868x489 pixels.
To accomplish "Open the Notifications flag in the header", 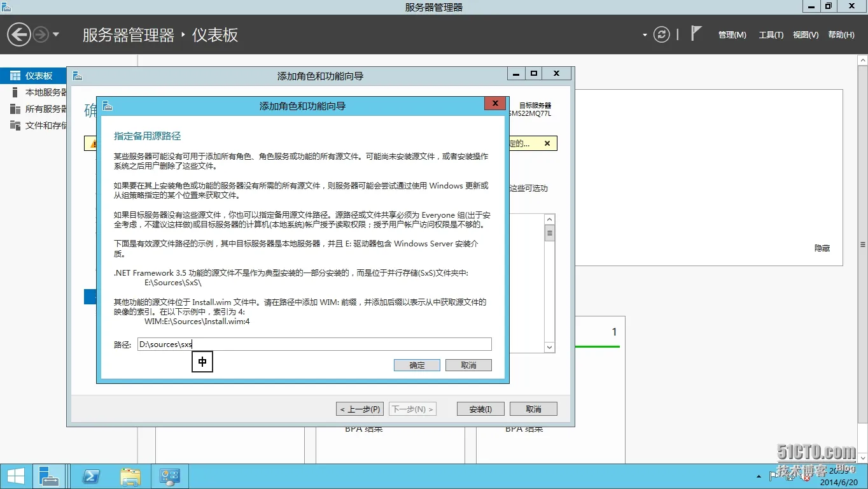I will [696, 34].
